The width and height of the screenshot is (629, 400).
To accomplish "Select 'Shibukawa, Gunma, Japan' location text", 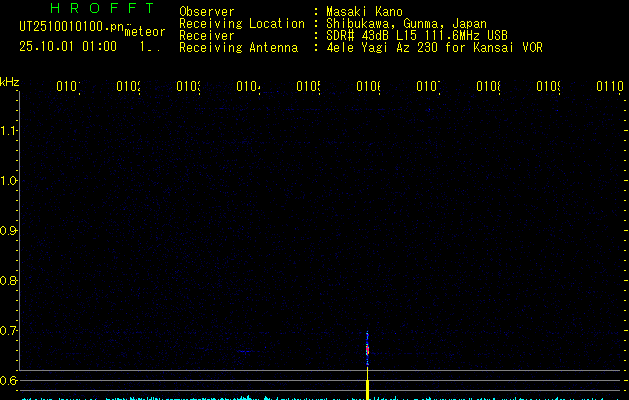I will [x=406, y=23].
